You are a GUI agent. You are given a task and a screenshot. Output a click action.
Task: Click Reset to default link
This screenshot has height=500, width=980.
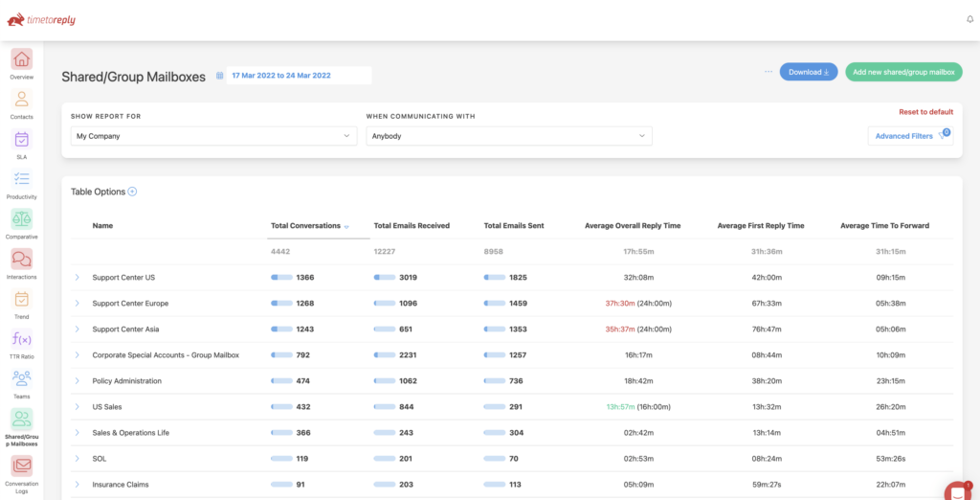(926, 112)
